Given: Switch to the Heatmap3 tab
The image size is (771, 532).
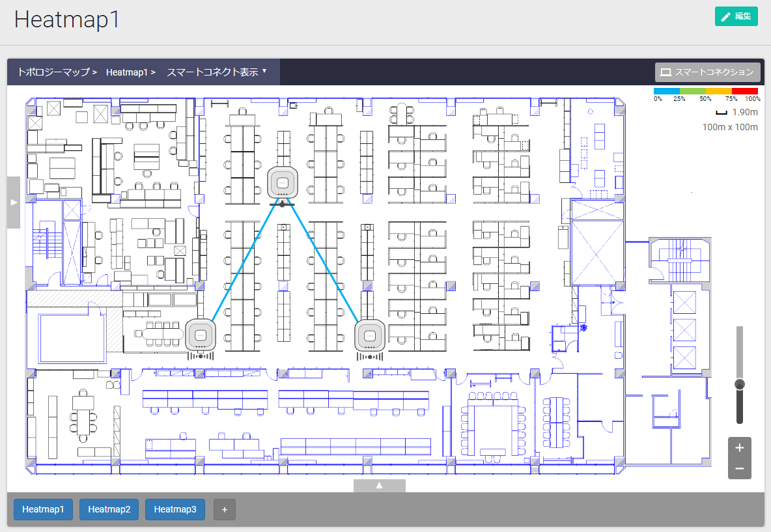Looking at the screenshot, I should [x=175, y=509].
